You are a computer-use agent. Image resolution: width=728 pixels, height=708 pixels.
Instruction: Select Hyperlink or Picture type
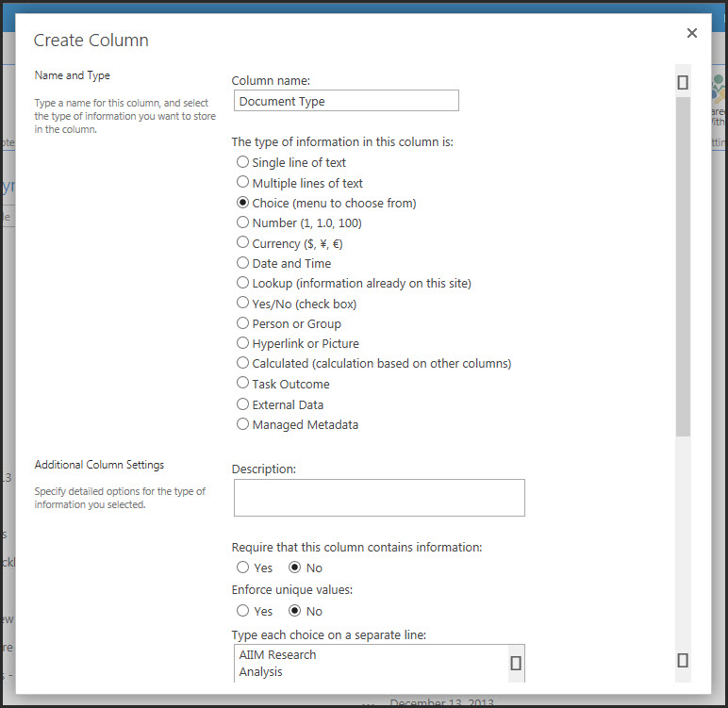[243, 343]
